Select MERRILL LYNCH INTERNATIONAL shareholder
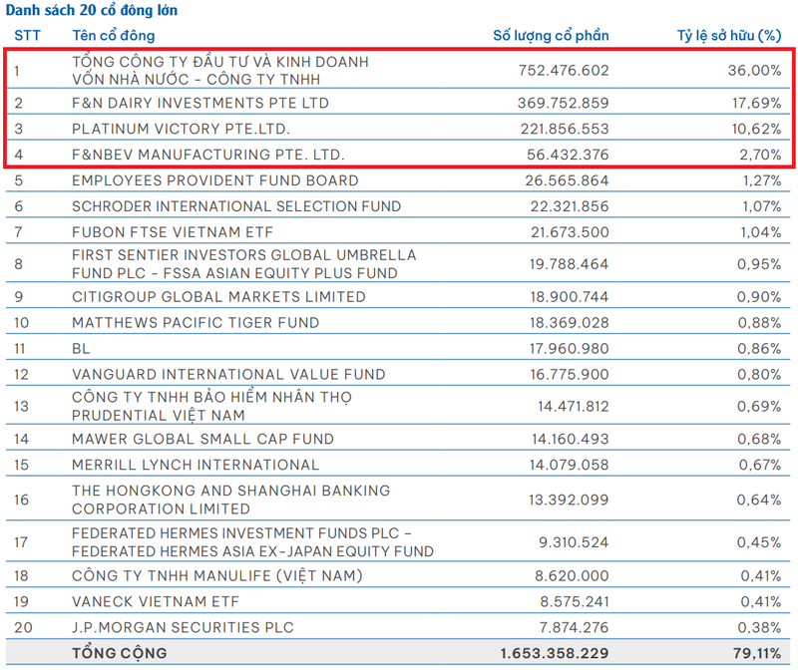 tap(196, 465)
